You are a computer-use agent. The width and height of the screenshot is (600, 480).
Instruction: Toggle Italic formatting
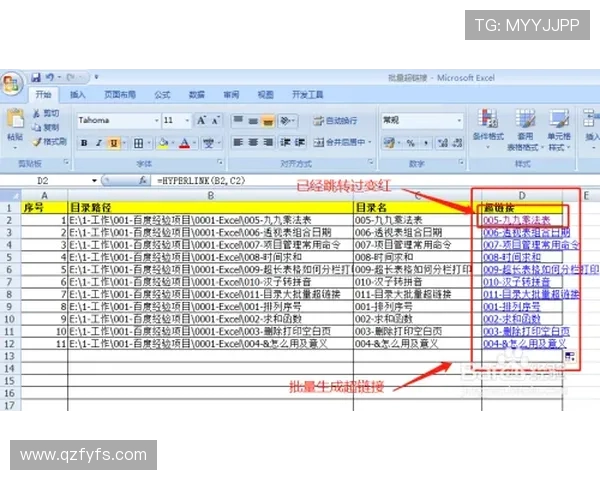point(99,143)
